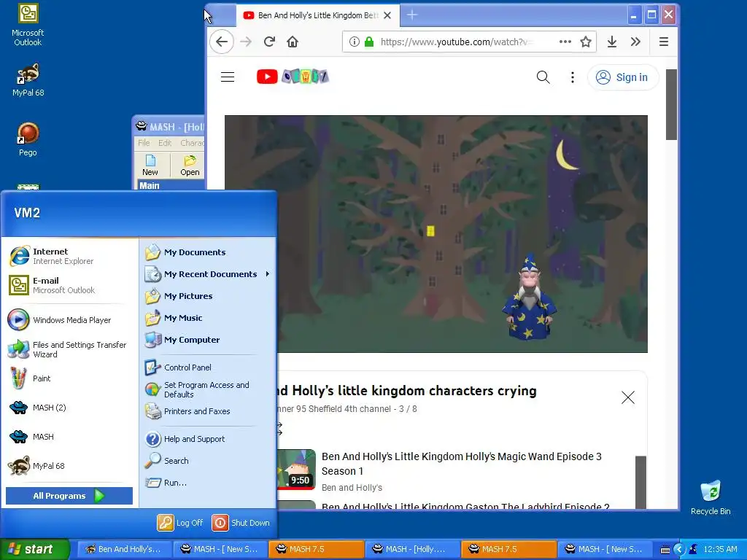The image size is (747, 560).
Task: Click the Start button
Action: pos(35,549)
